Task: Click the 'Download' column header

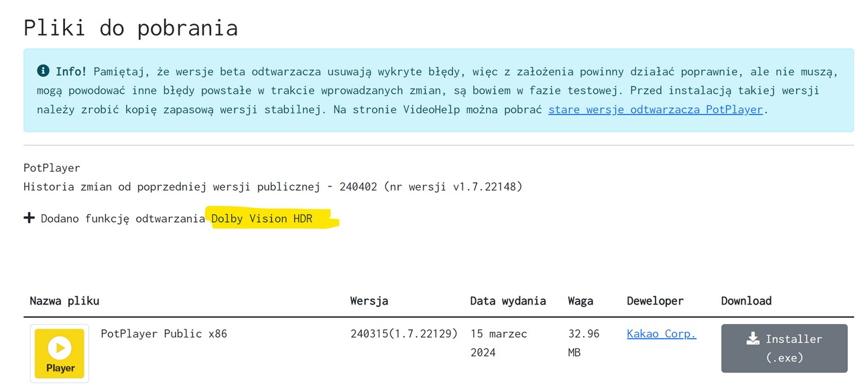Action: [x=746, y=301]
